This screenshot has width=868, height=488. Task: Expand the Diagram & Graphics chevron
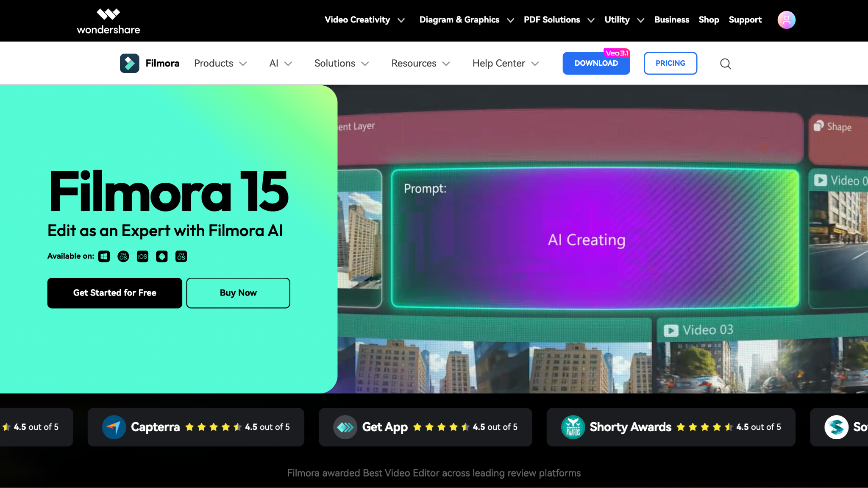pyautogui.click(x=510, y=20)
